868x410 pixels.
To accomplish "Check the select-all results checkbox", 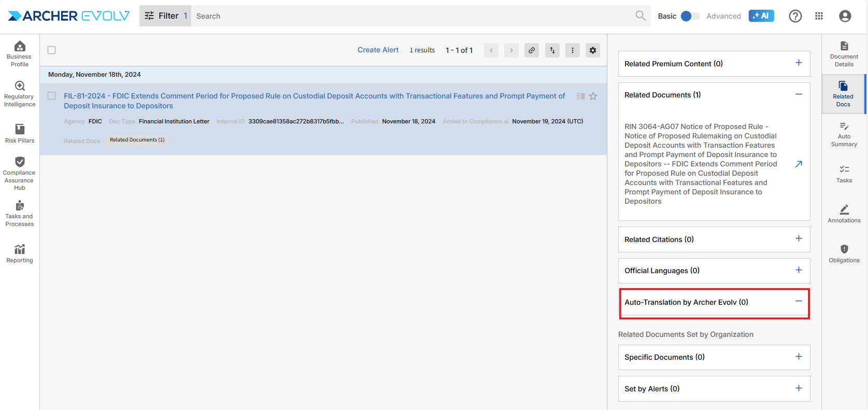I will [52, 50].
